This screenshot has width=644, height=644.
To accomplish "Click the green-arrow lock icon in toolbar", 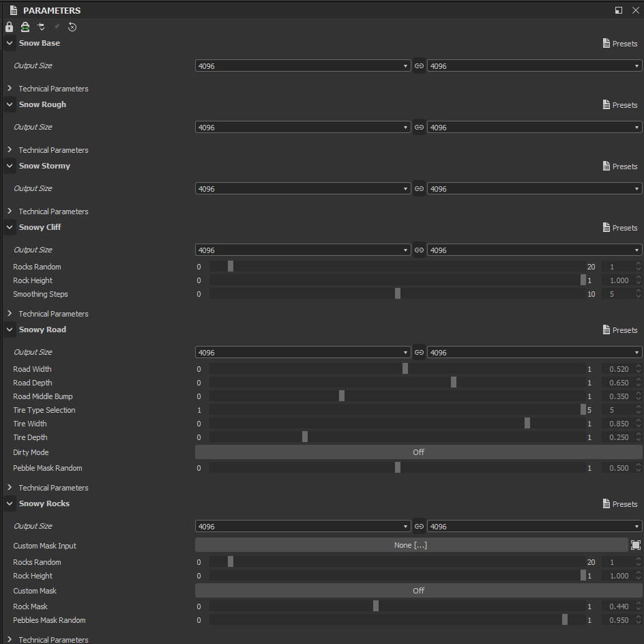I will pos(25,27).
